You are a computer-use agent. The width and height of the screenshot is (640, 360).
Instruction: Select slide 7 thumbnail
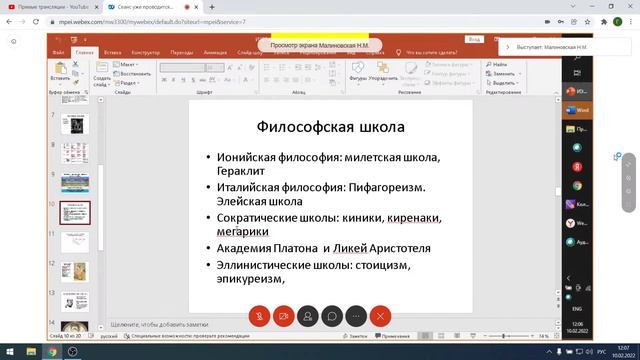coord(75,124)
